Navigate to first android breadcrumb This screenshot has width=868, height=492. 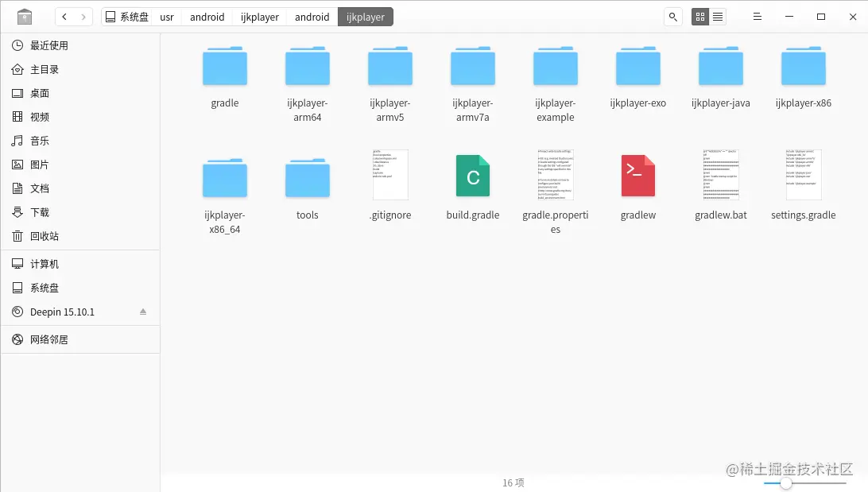coord(207,17)
